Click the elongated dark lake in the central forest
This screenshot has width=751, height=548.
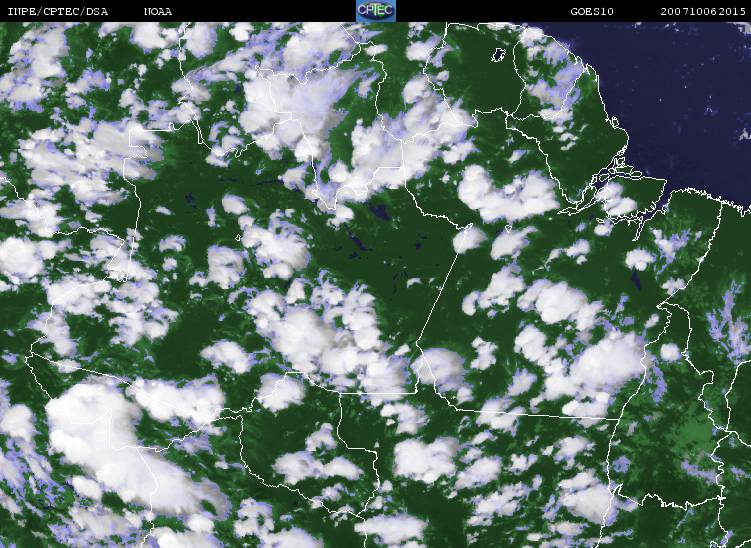[357, 239]
